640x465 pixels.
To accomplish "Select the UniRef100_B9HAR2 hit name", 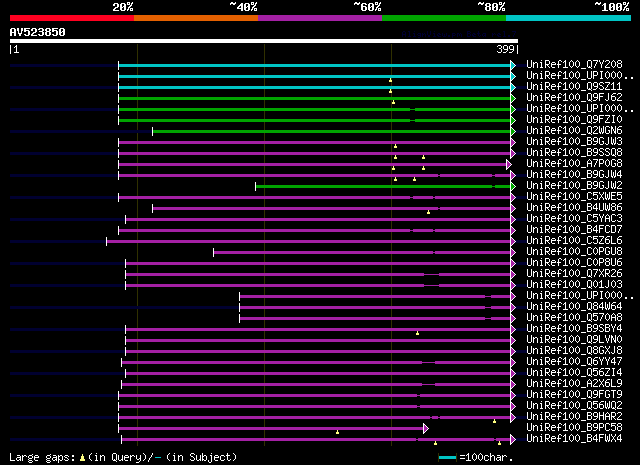I will pyautogui.click(x=574, y=417).
